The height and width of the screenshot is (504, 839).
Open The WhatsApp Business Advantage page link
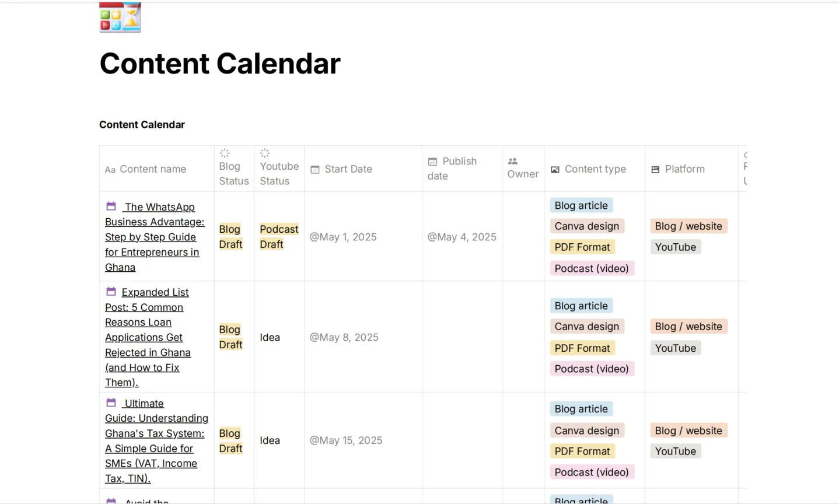pyautogui.click(x=155, y=237)
